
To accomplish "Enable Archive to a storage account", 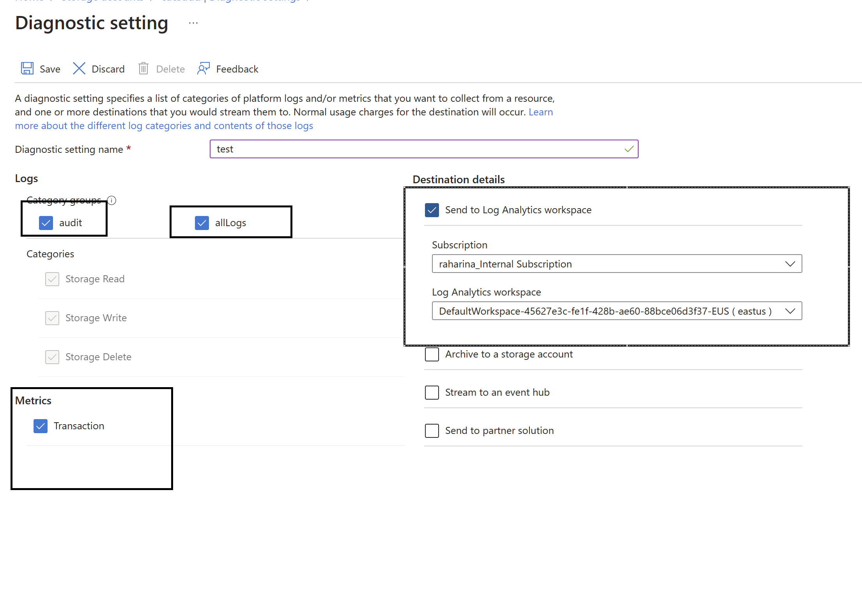I will pos(432,354).
